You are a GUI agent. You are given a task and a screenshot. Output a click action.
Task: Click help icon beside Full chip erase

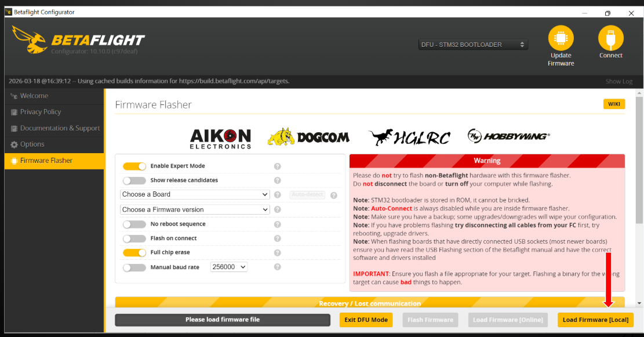pos(277,253)
